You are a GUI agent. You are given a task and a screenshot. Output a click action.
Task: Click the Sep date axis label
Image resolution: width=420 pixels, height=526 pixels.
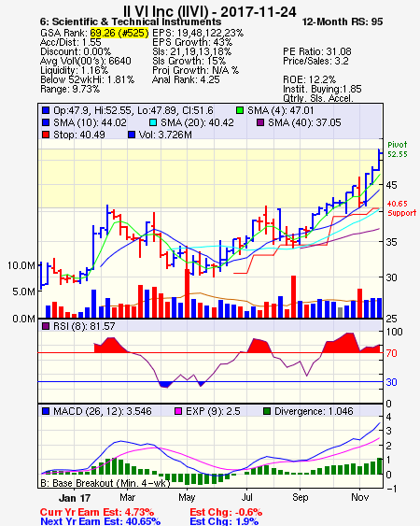point(300,497)
